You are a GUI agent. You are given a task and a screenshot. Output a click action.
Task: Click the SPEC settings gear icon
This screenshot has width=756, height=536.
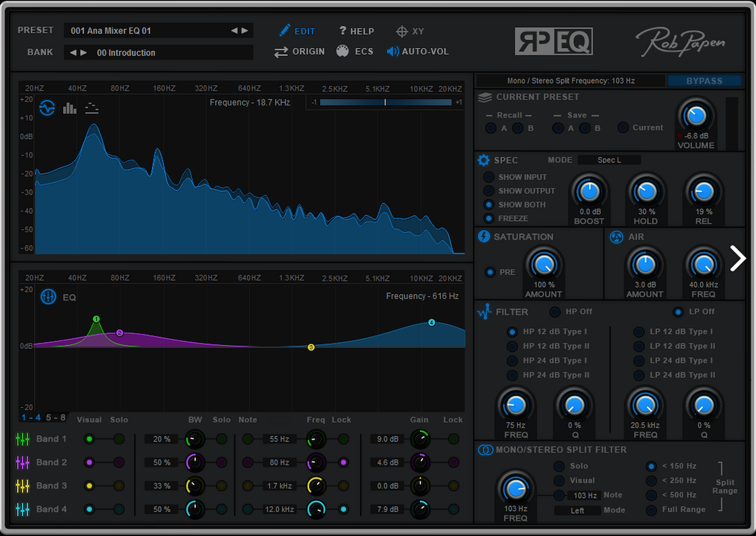click(x=483, y=160)
